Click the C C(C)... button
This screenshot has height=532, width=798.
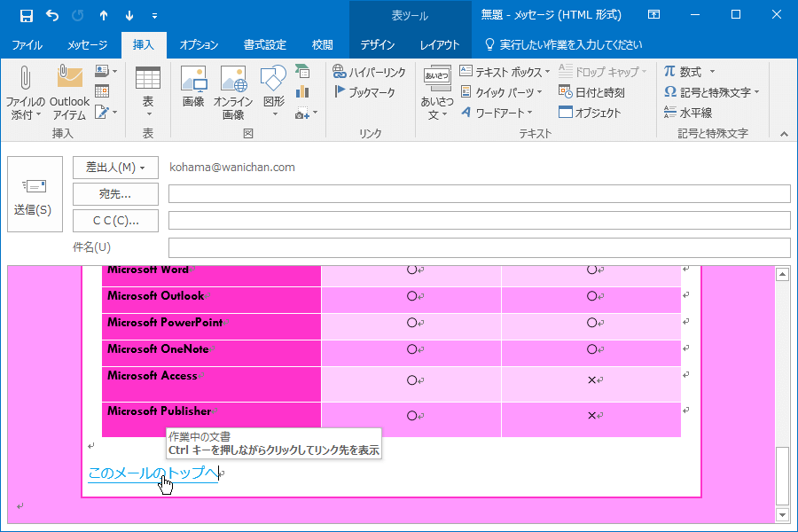(x=115, y=221)
